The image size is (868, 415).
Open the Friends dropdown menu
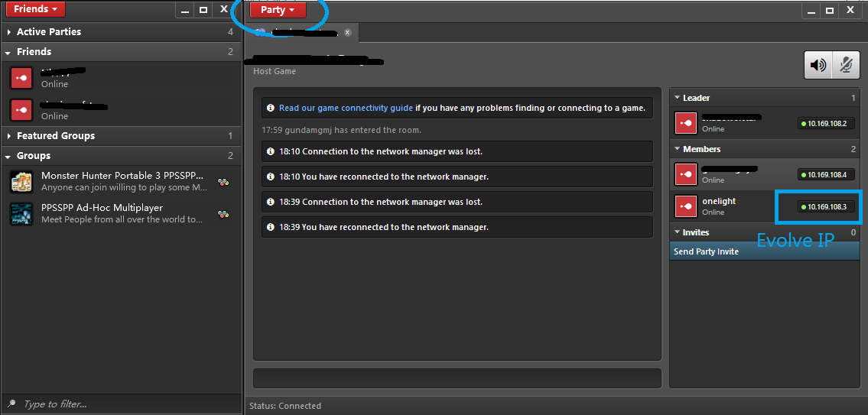click(35, 9)
